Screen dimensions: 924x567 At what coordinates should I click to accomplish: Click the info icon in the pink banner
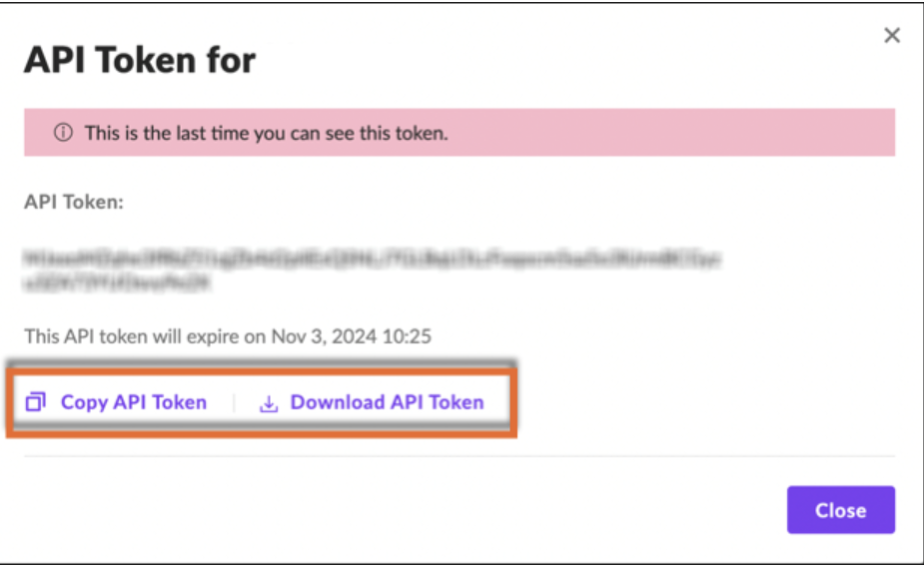click(x=64, y=133)
